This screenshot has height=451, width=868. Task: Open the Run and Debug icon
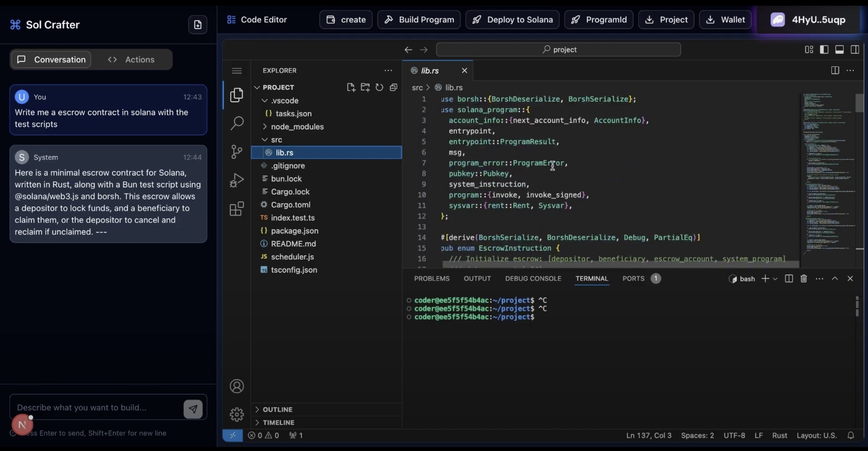237,180
